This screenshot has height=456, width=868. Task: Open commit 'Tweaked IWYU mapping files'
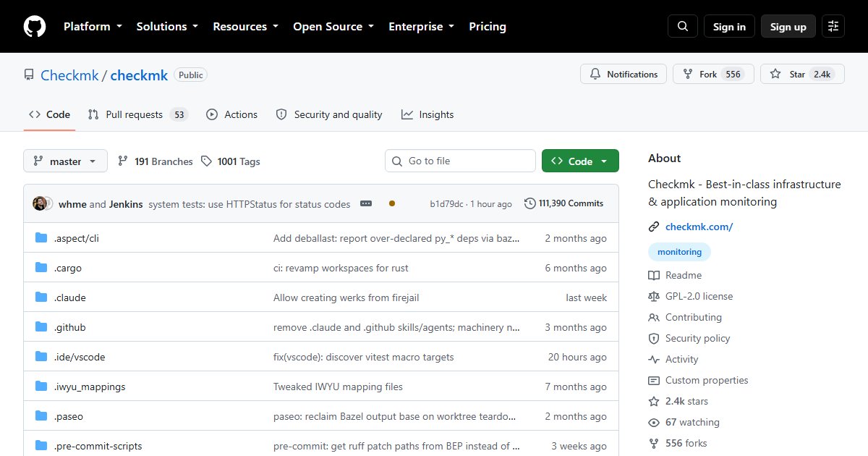tap(338, 387)
